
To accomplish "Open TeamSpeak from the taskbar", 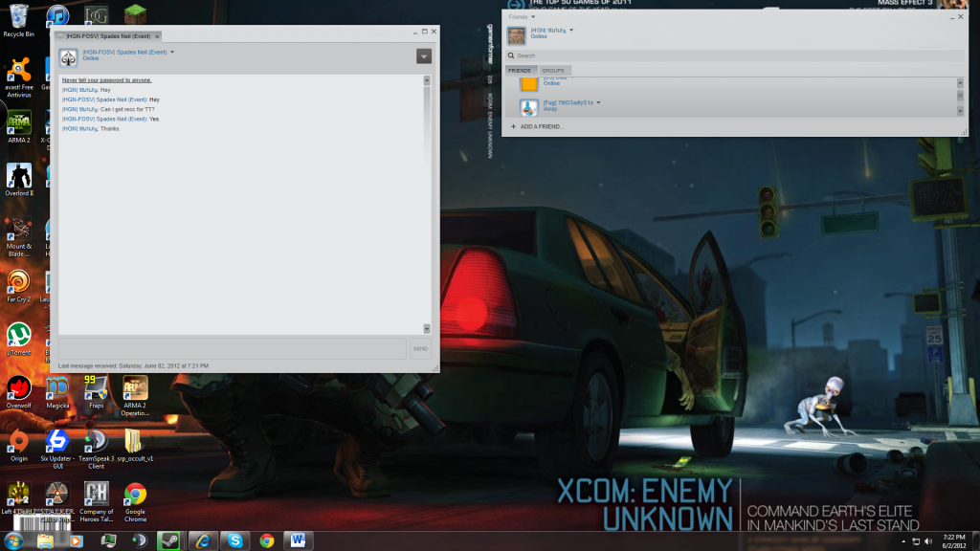I will pos(140,540).
